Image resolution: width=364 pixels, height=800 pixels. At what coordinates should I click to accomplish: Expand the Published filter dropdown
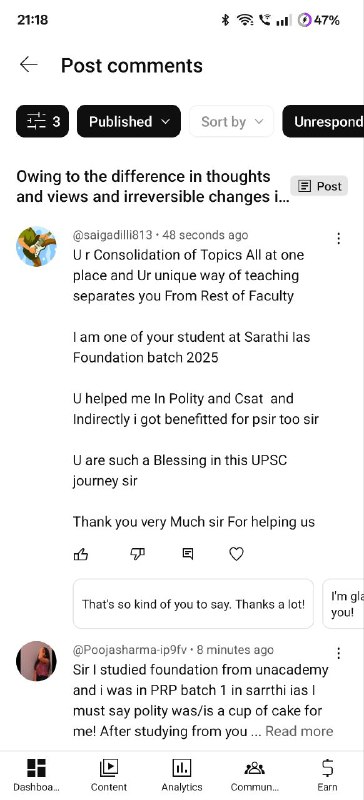(129, 121)
